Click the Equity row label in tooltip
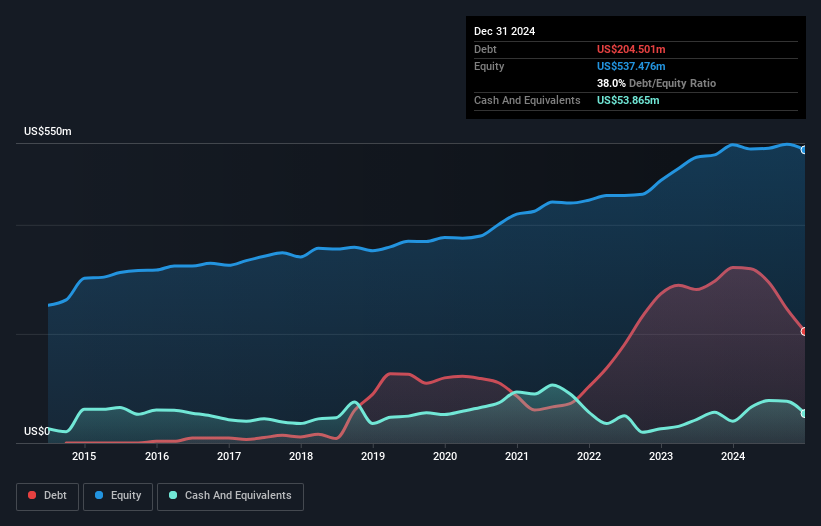This screenshot has height=526, width=821. pos(489,66)
